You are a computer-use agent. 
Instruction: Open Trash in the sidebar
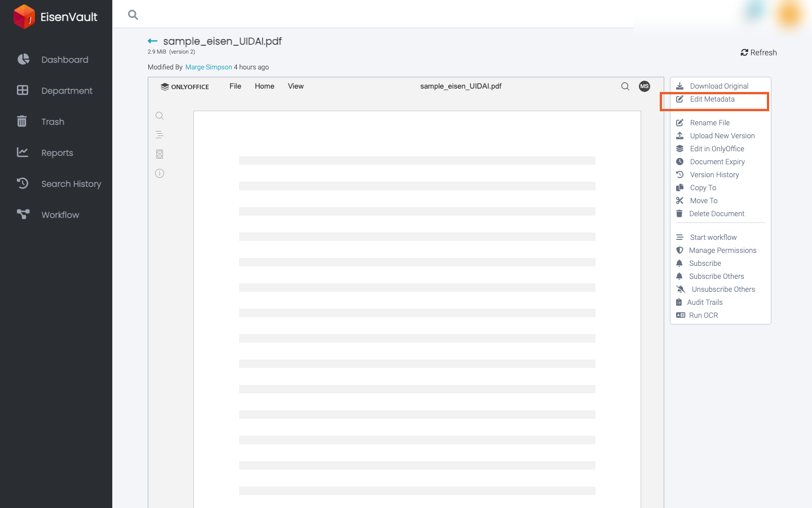53,121
